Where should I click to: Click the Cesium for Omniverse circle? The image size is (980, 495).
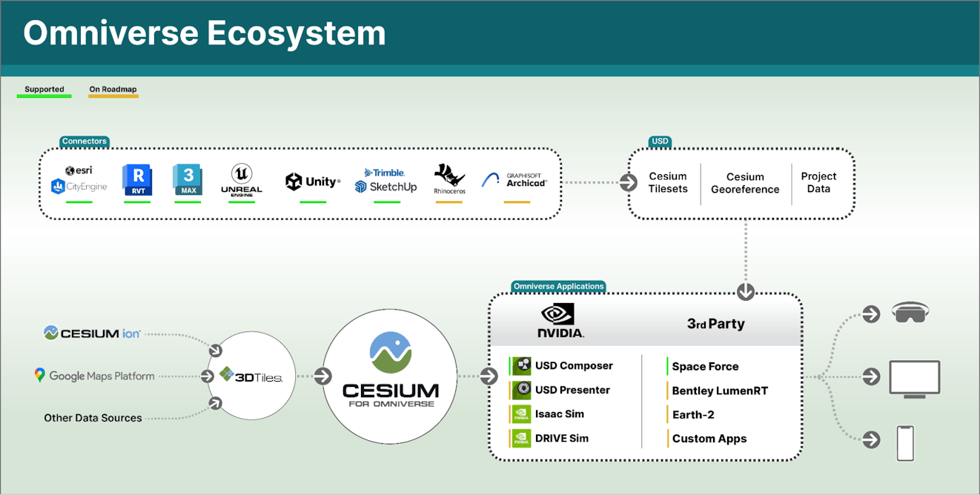coord(389,376)
